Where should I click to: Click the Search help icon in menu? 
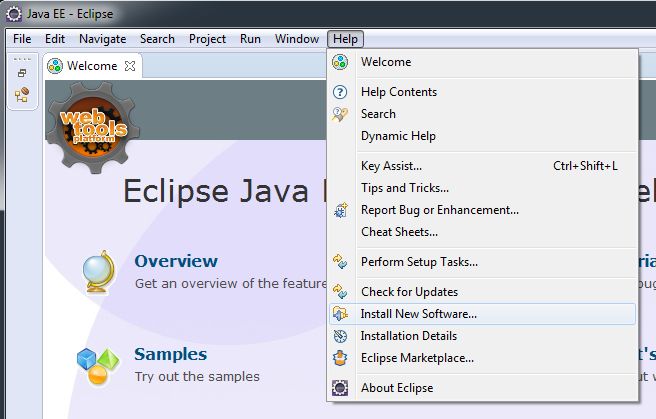pyautogui.click(x=340, y=114)
